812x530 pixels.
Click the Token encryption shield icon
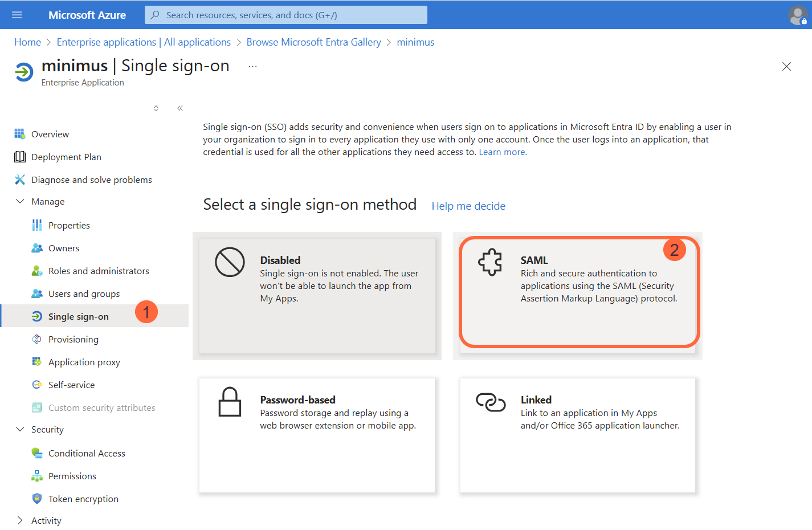click(x=37, y=499)
